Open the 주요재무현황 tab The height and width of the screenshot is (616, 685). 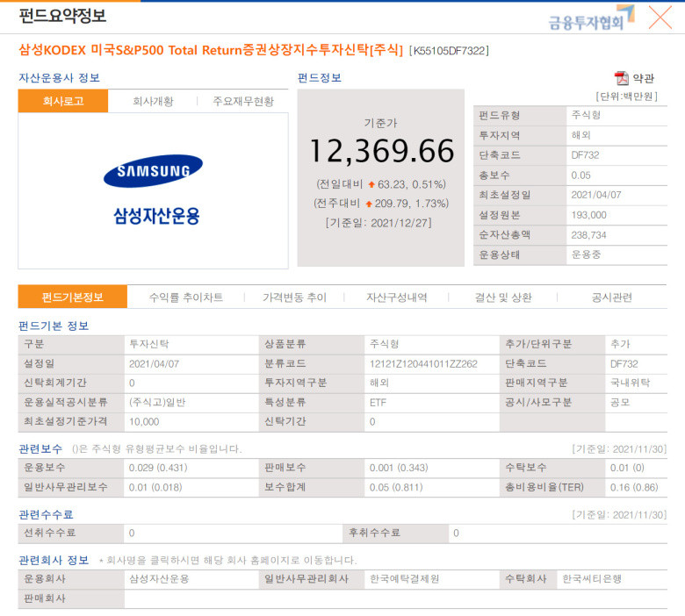[x=243, y=101]
